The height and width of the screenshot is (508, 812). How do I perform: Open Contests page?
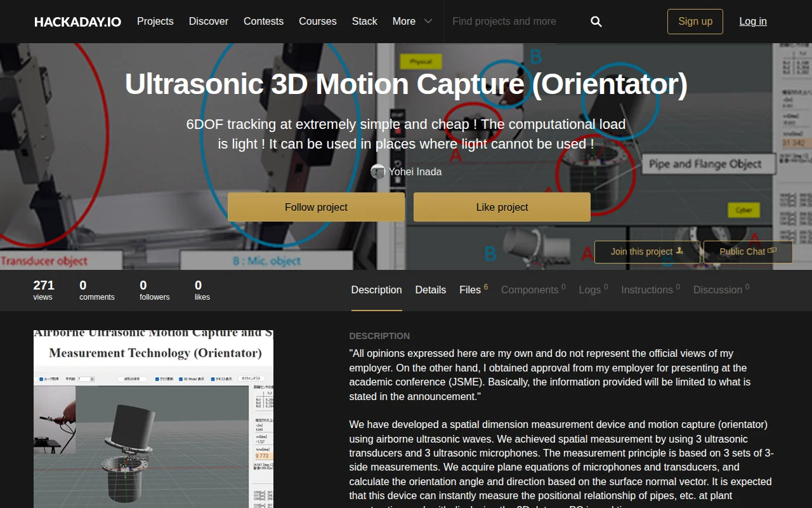tap(263, 21)
